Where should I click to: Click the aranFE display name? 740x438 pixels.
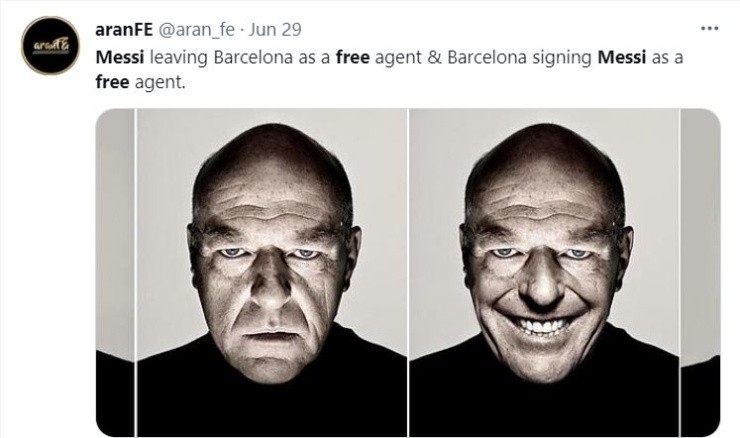(x=123, y=29)
